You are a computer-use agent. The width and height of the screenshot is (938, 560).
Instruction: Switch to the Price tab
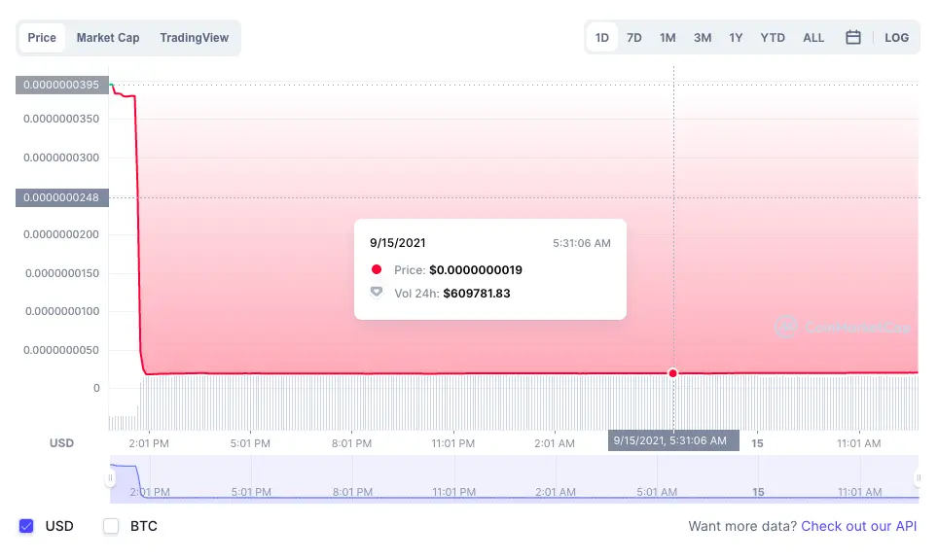42,38
